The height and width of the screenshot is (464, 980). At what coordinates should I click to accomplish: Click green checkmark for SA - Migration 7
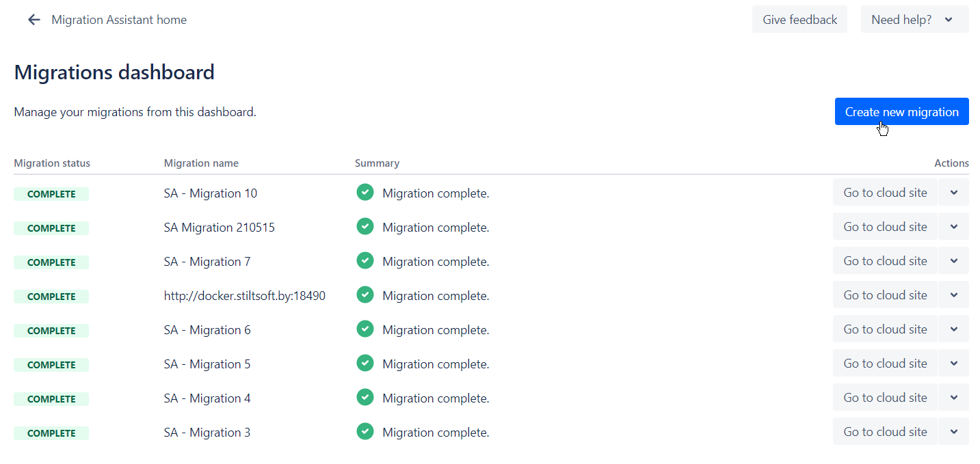click(x=365, y=260)
